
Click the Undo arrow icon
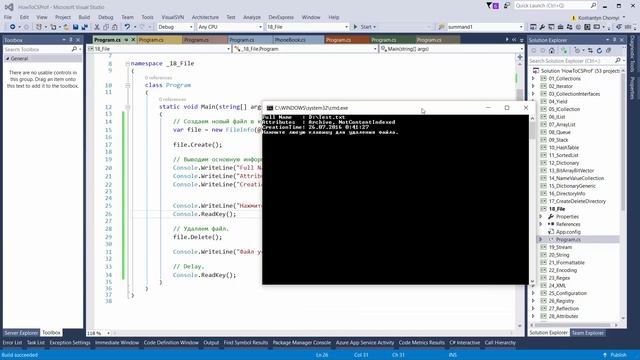tap(127, 27)
